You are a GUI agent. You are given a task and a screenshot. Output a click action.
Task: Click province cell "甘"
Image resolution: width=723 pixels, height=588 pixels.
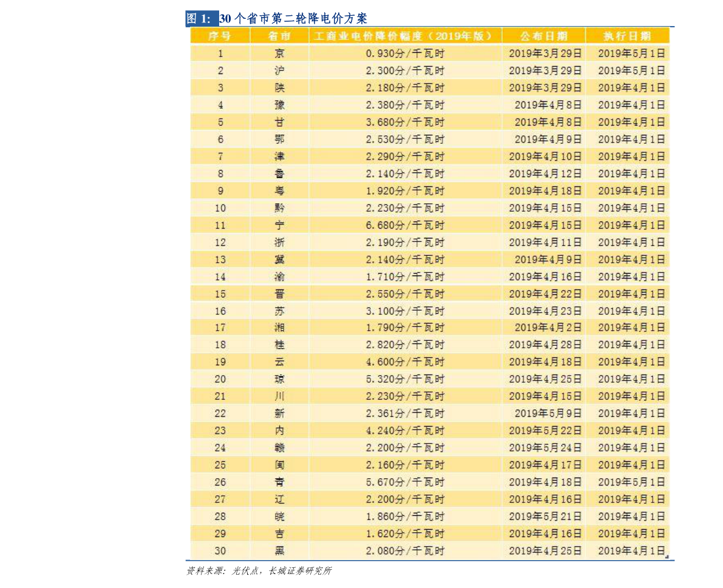(279, 122)
